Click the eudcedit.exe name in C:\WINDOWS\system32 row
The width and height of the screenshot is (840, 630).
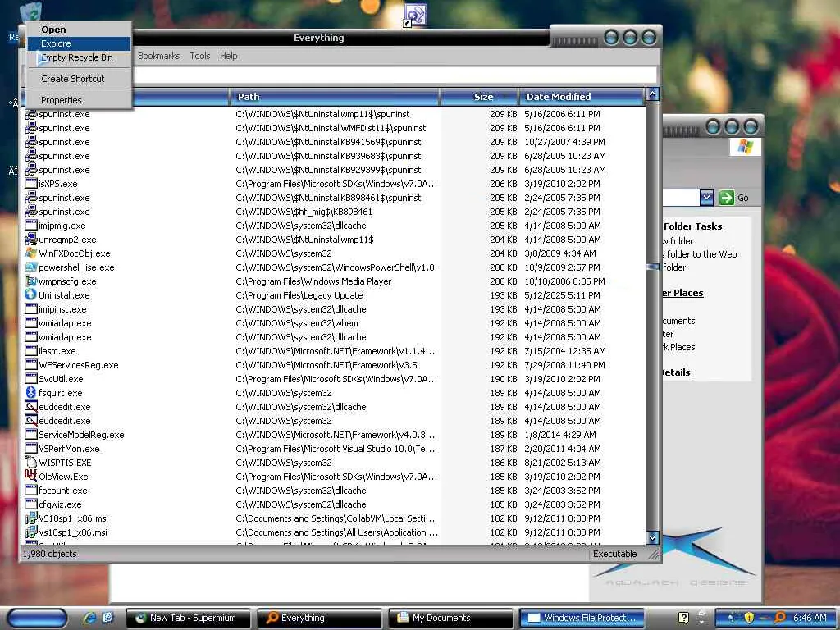click(64, 421)
